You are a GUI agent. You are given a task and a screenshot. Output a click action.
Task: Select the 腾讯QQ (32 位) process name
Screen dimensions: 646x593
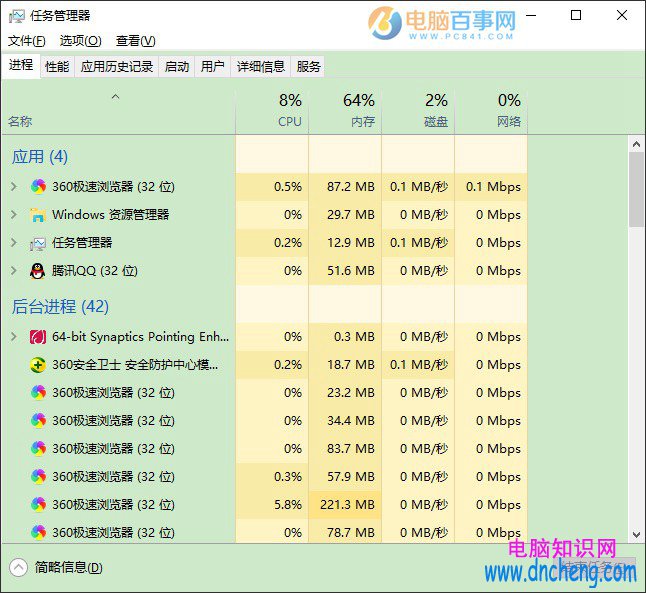coord(95,271)
